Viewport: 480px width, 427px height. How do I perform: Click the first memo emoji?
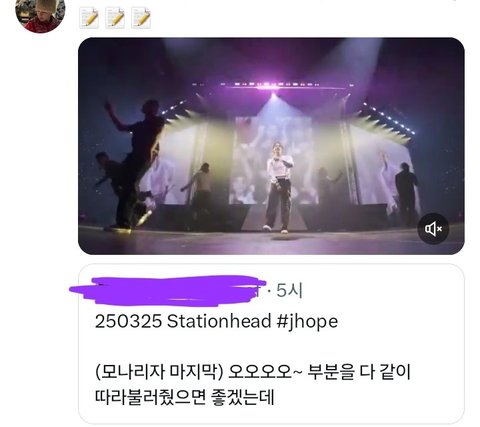(89, 17)
